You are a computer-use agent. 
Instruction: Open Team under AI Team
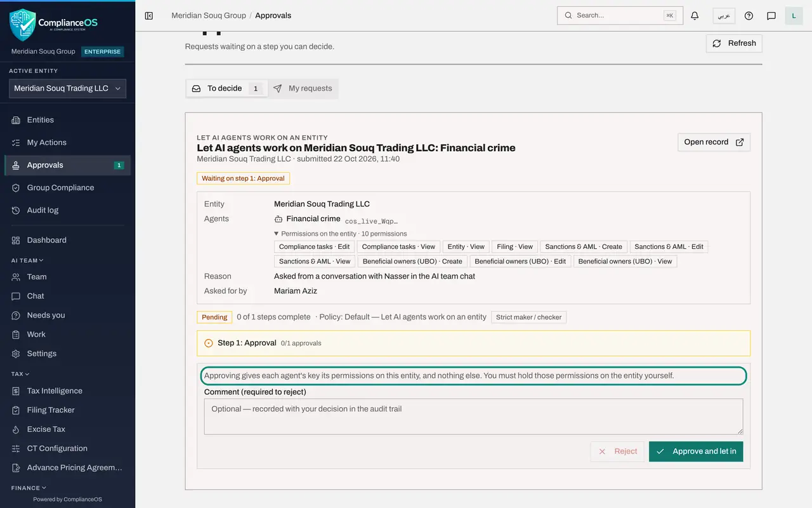[67, 277]
